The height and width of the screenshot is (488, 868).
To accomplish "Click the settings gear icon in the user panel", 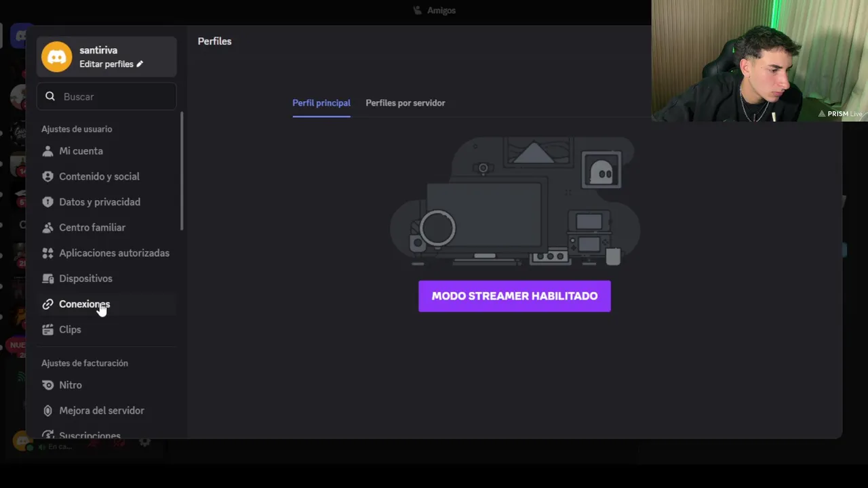I will pos(144,441).
